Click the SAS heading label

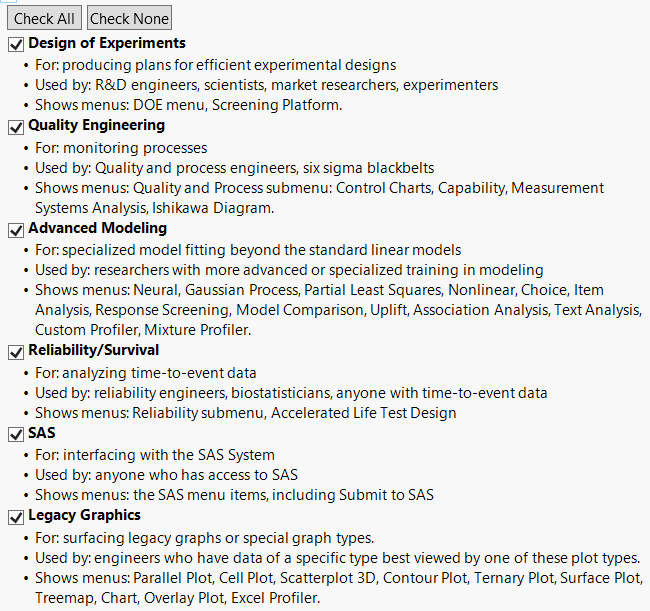(42, 433)
